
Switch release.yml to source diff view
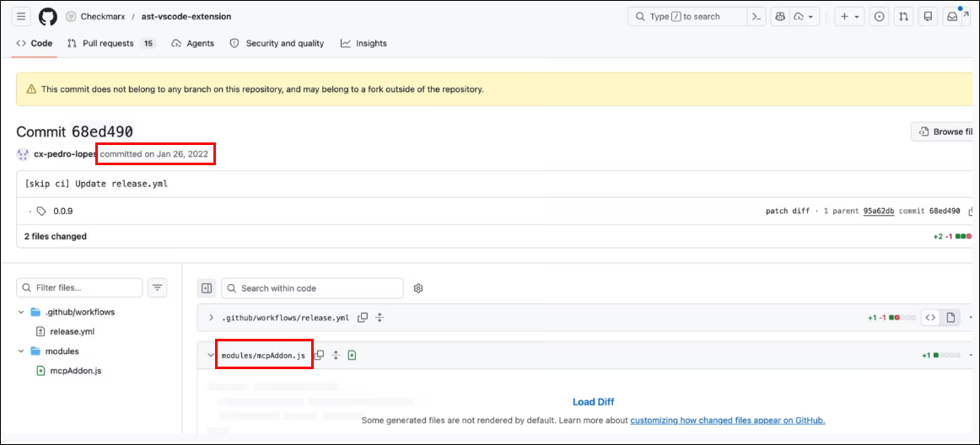pyautogui.click(x=930, y=318)
